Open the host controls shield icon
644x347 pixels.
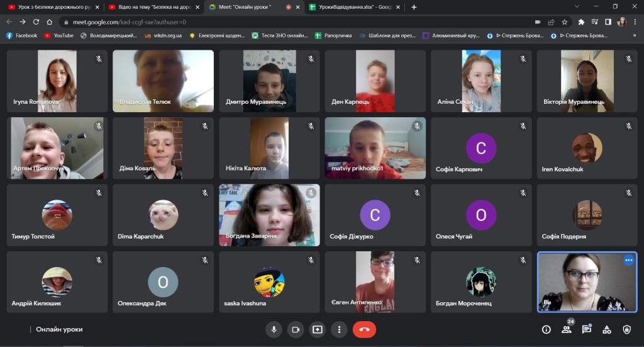click(x=626, y=329)
